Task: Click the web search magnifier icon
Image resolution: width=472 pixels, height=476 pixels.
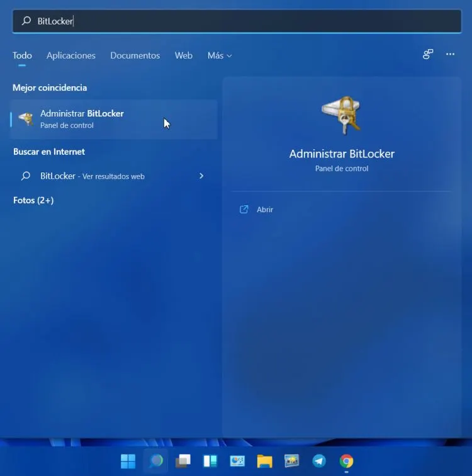Action: point(26,176)
